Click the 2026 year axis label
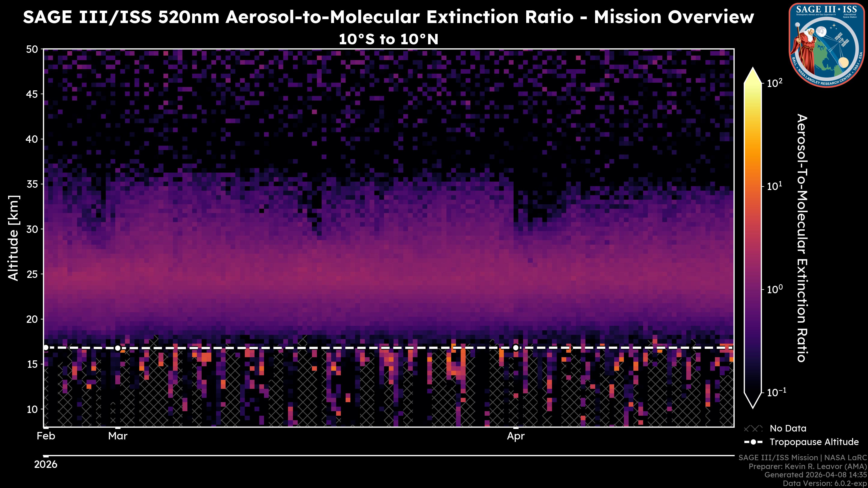This screenshot has height=488, width=868. (x=46, y=465)
